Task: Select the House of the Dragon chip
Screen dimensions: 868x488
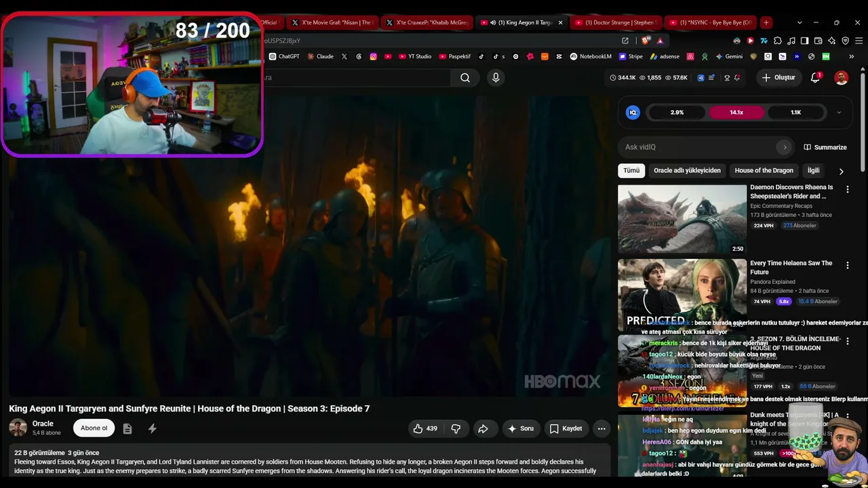Action: tap(764, 171)
